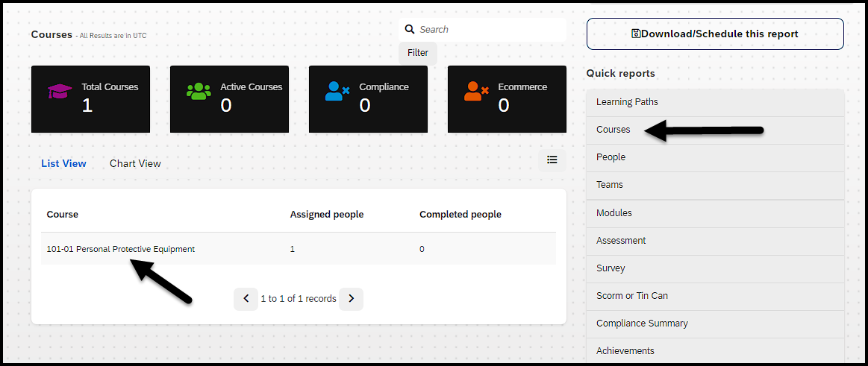Select the Ecommerce card
The image size is (868, 366).
click(x=507, y=99)
